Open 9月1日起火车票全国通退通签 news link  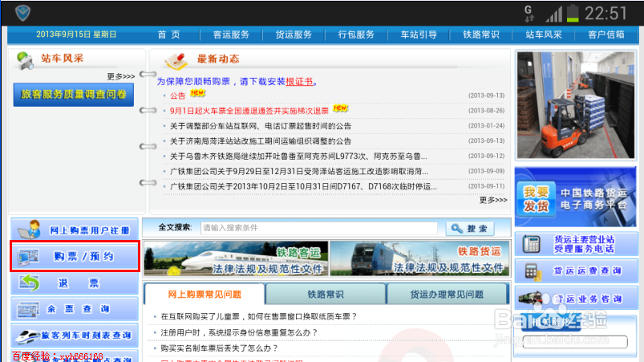(249, 111)
